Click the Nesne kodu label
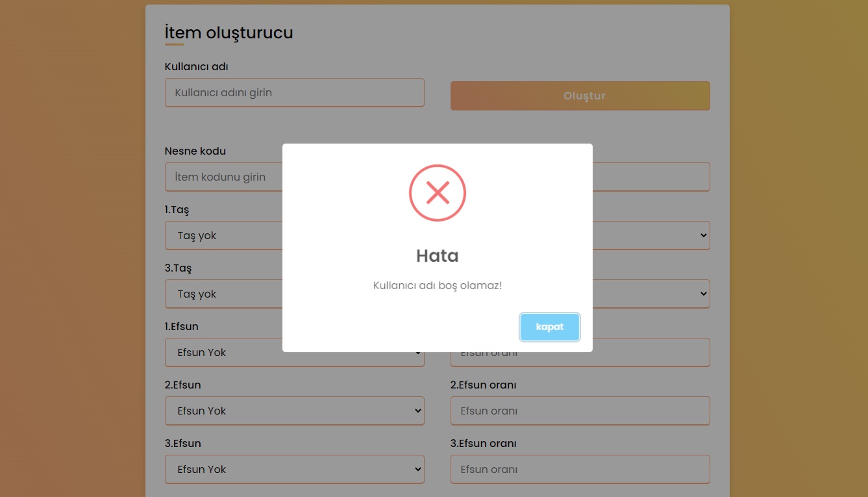868x497 pixels. (195, 151)
